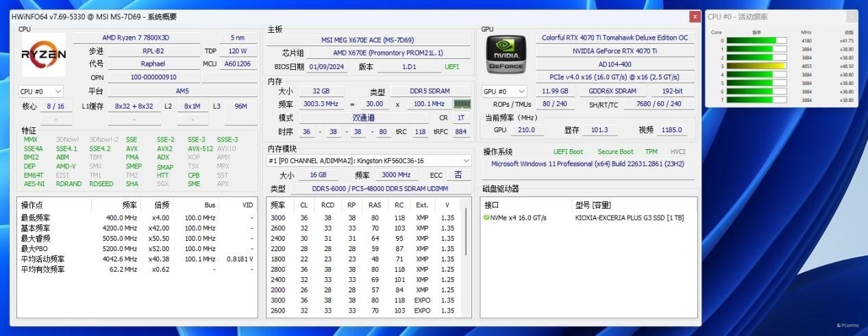Click the ROPs / TMUs 80 / 240 value

coord(556,104)
